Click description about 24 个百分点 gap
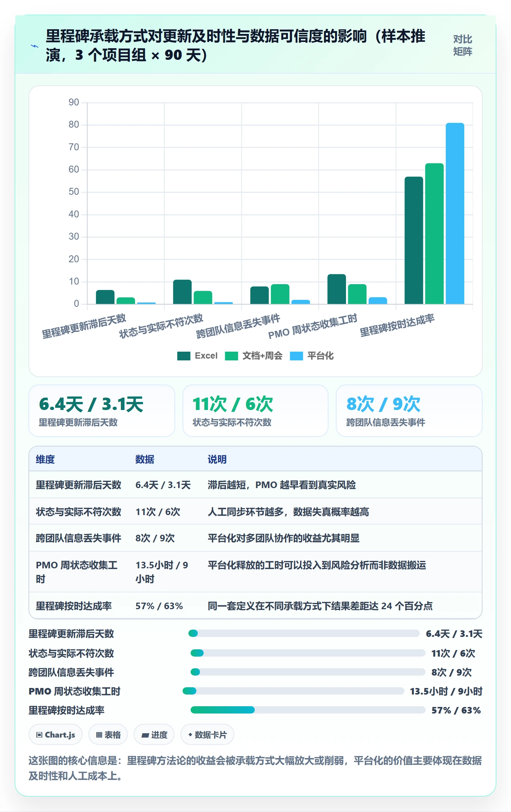Viewport: 511px width, 812px height. click(320, 606)
